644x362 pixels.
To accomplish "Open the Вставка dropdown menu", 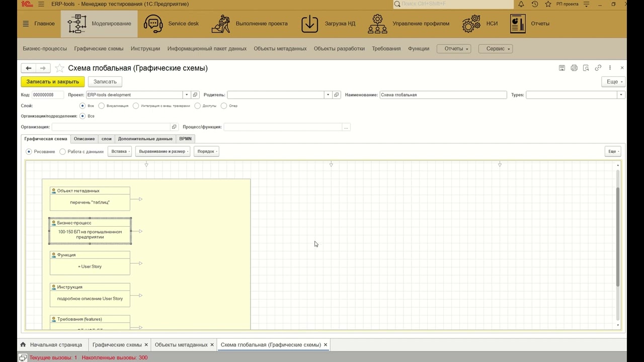I will (x=120, y=151).
